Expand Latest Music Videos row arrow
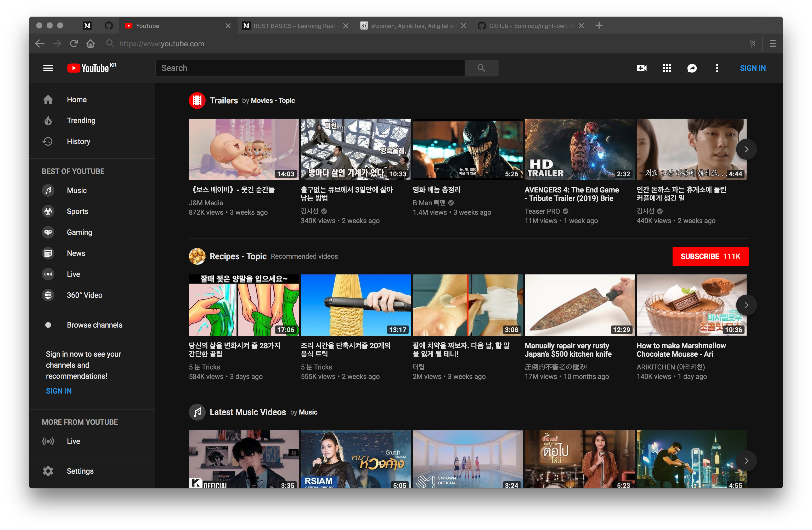 (746, 461)
